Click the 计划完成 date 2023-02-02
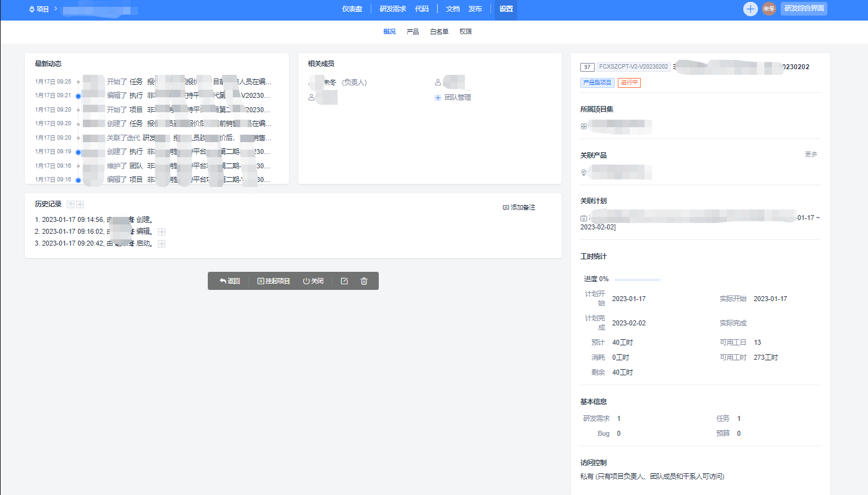 (629, 323)
